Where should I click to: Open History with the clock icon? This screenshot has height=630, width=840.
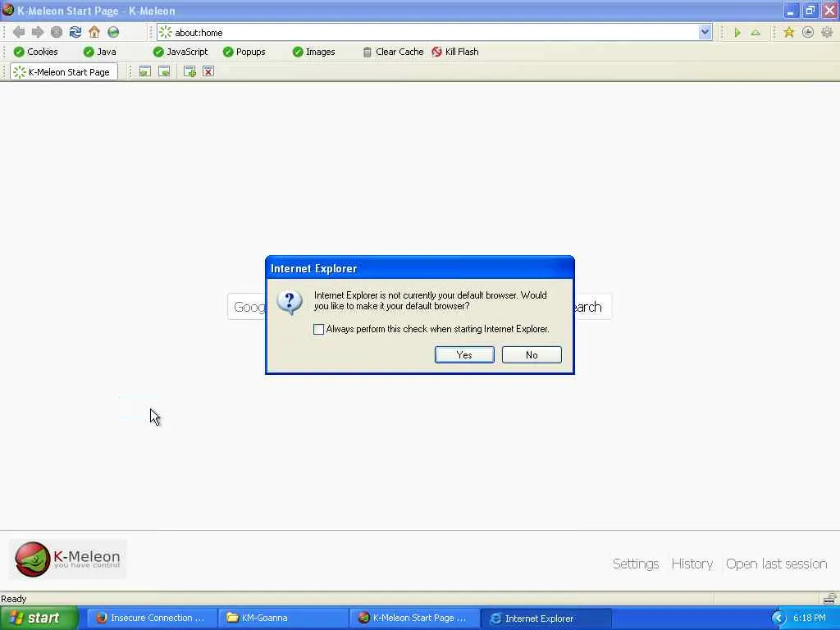808,33
